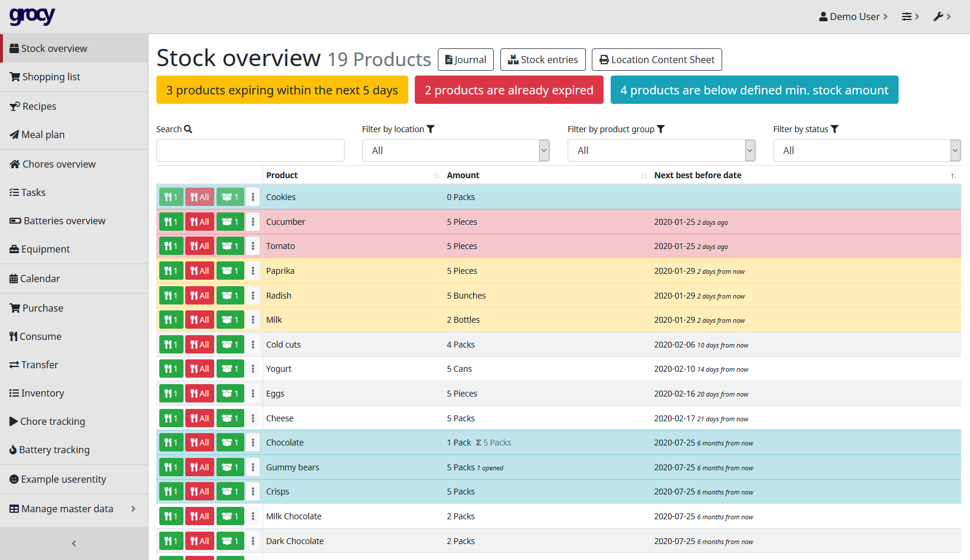Open the Filter by product group dropdown
The image size is (970, 560).
click(661, 150)
